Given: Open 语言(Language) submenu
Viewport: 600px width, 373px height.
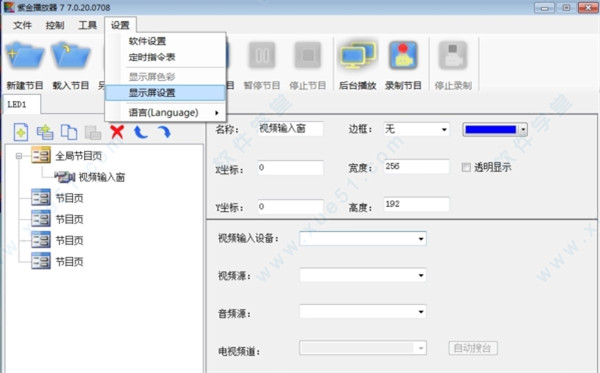Looking at the screenshot, I should pos(165,113).
